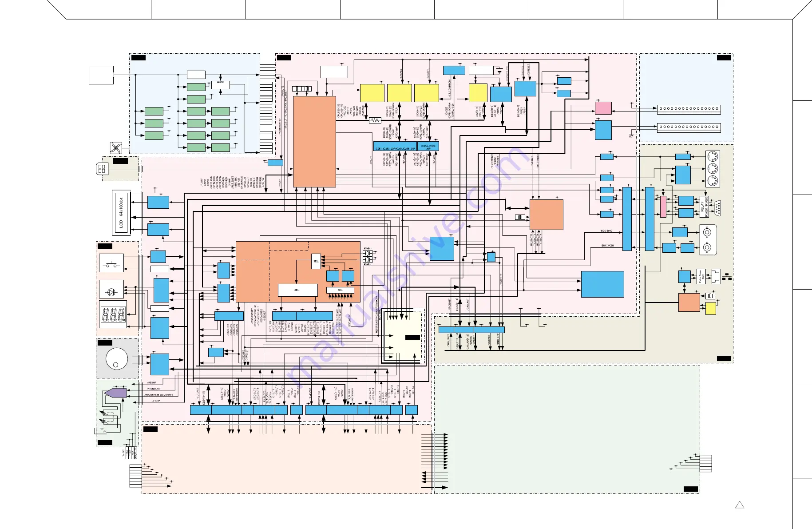This screenshot has height=529, width=812.
Task: Click the bottom MIDI DIN connector
Action: point(713,181)
